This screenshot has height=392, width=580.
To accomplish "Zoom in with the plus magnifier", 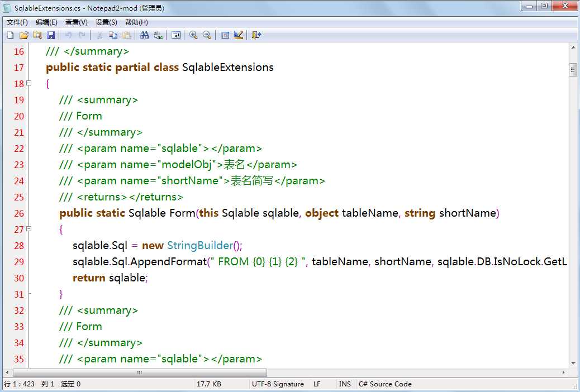I will pos(193,35).
